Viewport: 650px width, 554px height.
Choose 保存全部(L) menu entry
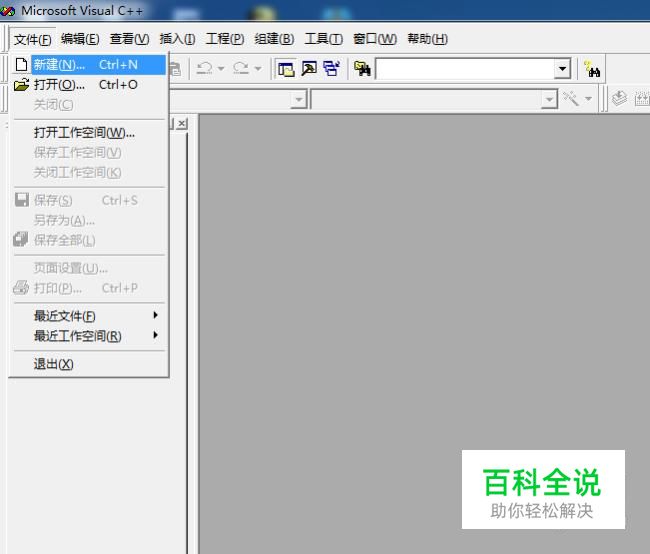pos(90,240)
